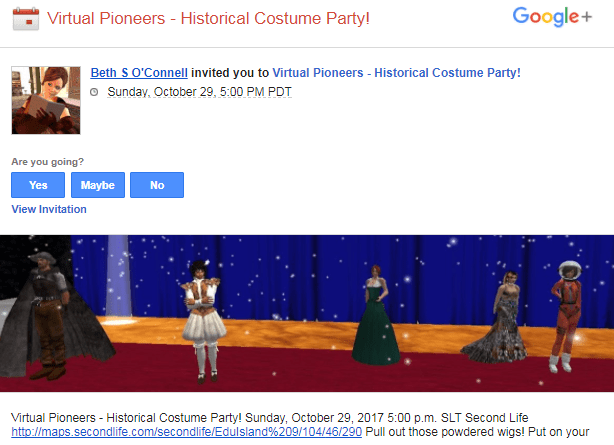The height and width of the screenshot is (445, 614).
Task: Open Beth S O'Connell's profile link
Action: coord(139,73)
